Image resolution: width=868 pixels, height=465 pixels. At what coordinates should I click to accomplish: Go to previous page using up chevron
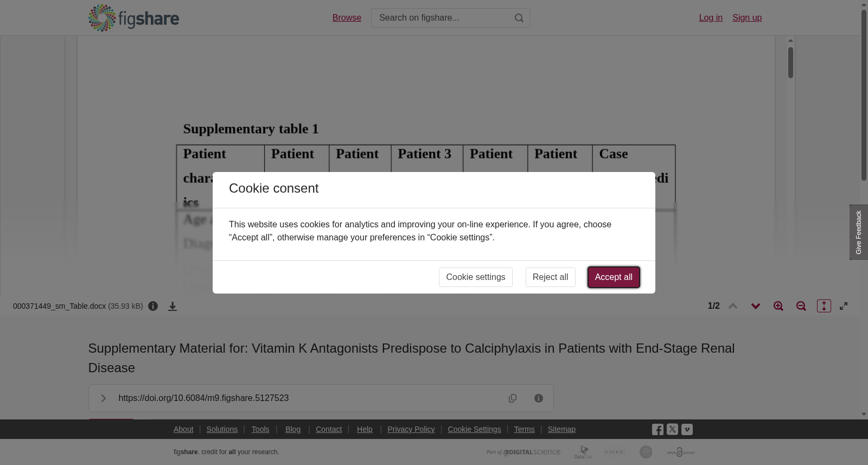point(733,306)
